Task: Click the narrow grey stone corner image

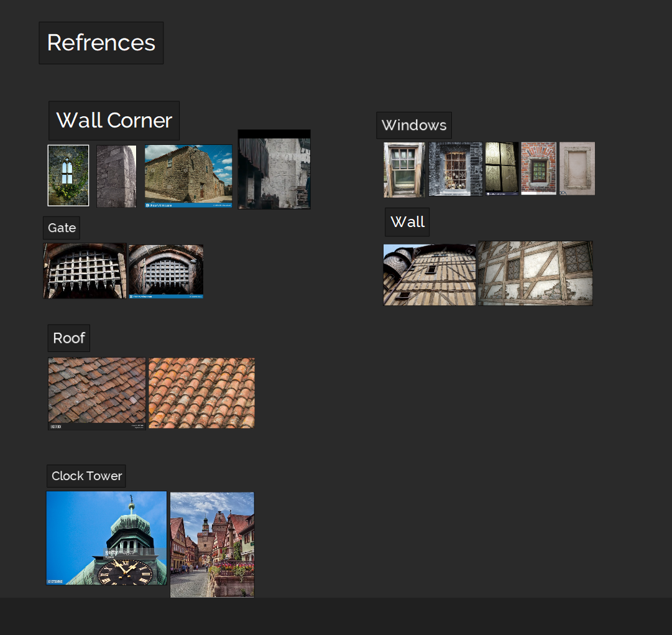Action: click(117, 176)
